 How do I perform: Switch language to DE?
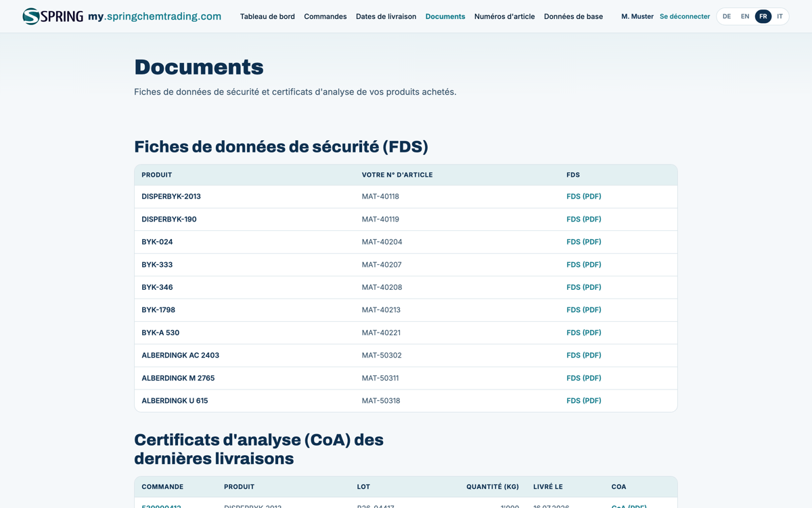(x=727, y=16)
